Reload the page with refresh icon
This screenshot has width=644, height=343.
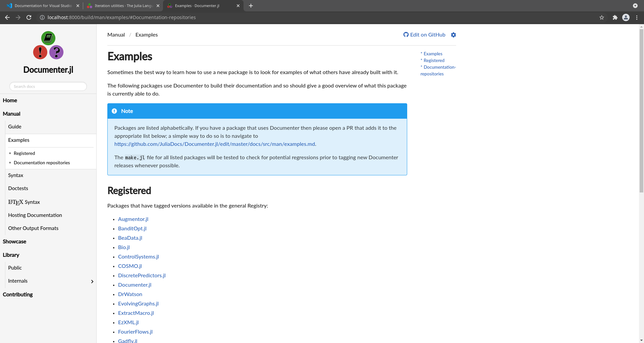point(29,17)
